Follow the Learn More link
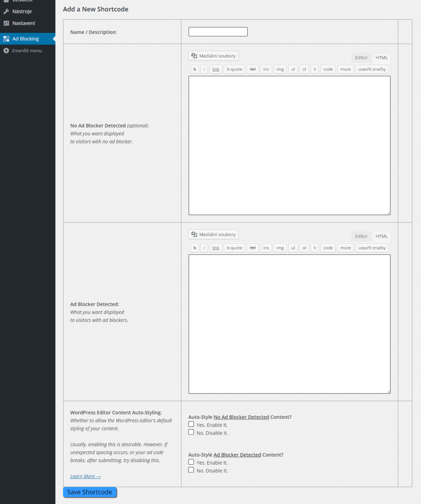This screenshot has height=504, width=421. pyautogui.click(x=86, y=476)
